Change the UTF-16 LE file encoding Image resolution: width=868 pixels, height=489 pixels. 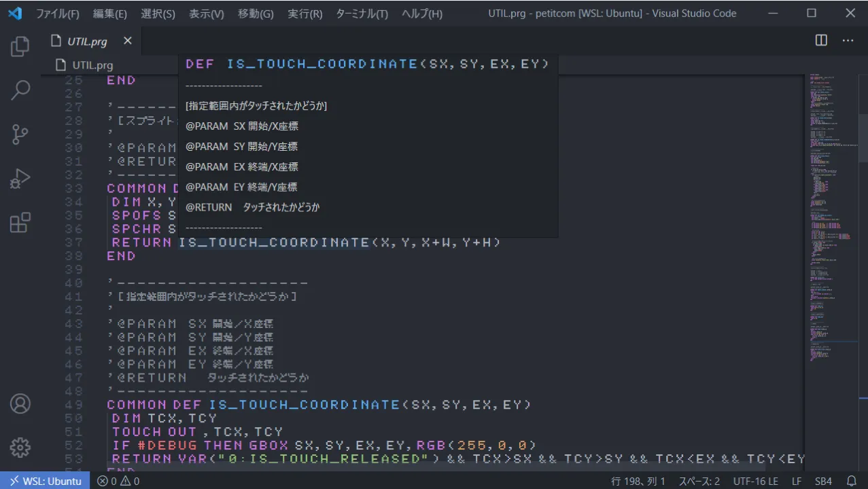click(x=755, y=481)
